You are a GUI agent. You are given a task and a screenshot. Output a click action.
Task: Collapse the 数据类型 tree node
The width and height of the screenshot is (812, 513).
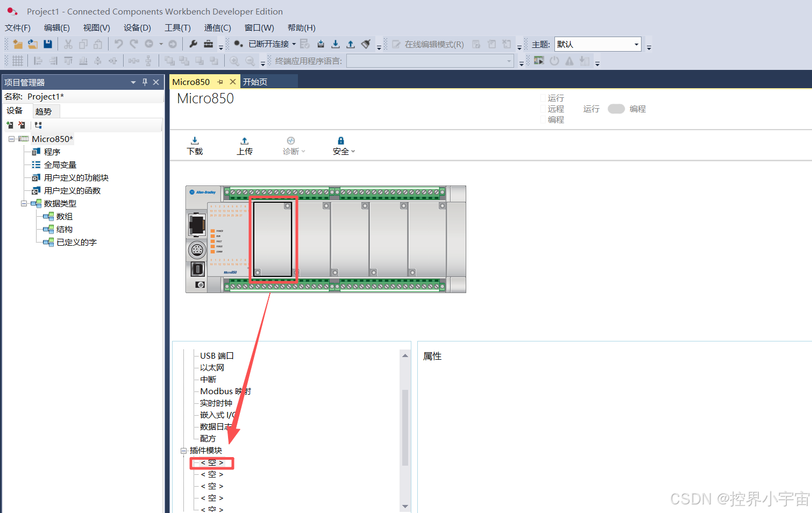(24, 203)
